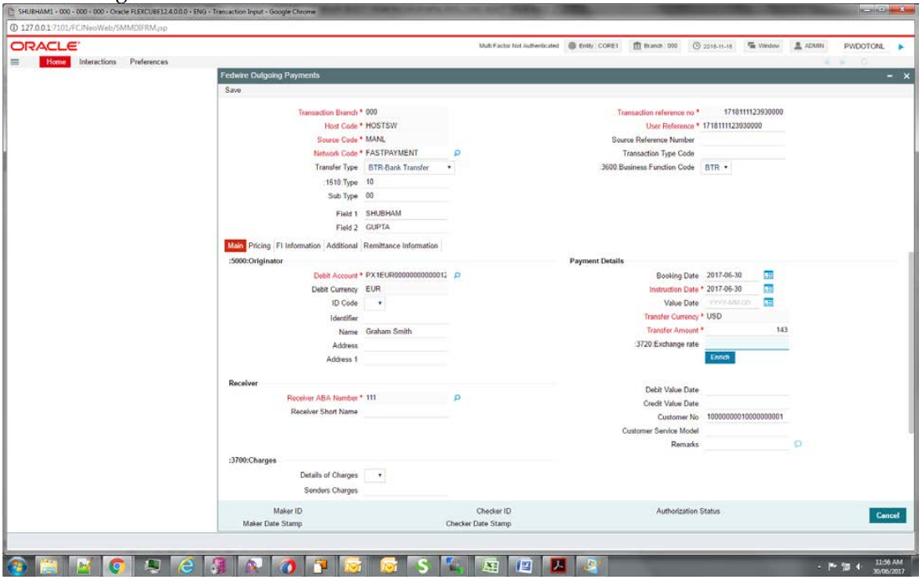Open Excel from the taskbar
The height and width of the screenshot is (580, 924).
(x=490, y=567)
